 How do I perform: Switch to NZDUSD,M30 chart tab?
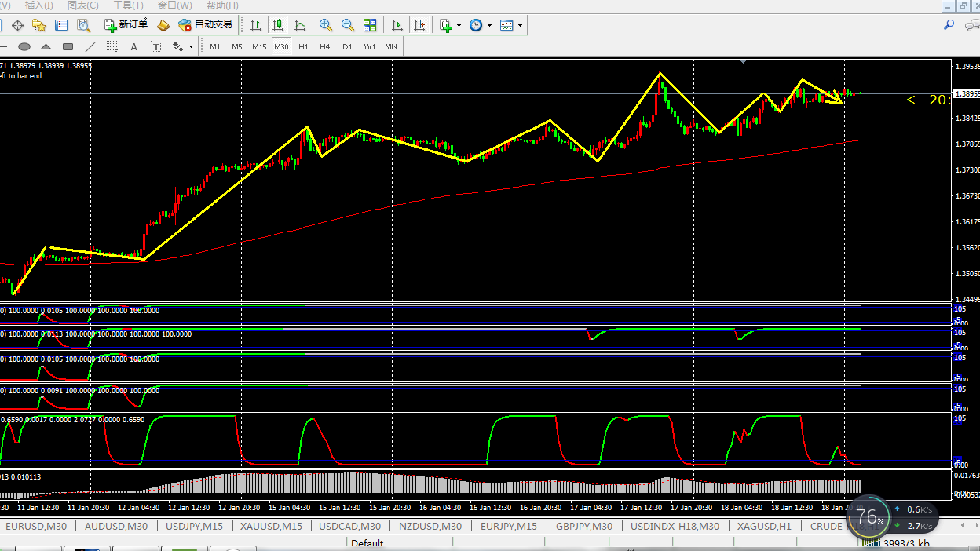[430, 527]
